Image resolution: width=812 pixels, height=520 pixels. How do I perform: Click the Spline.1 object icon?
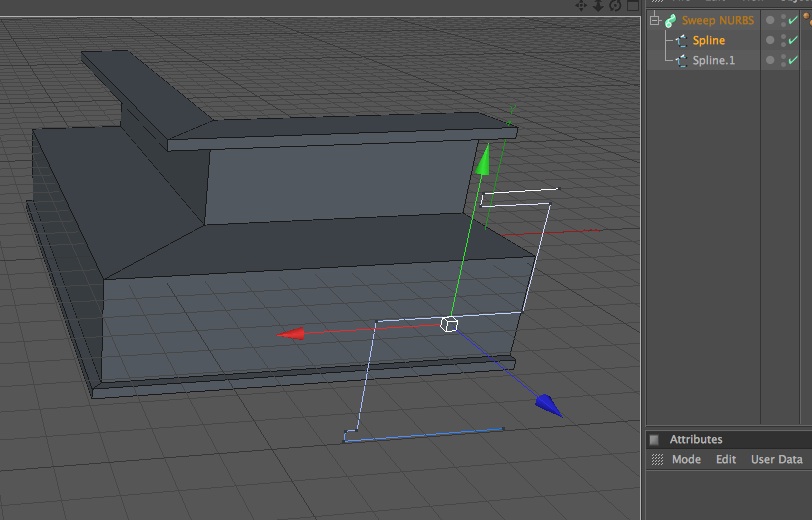(x=682, y=61)
